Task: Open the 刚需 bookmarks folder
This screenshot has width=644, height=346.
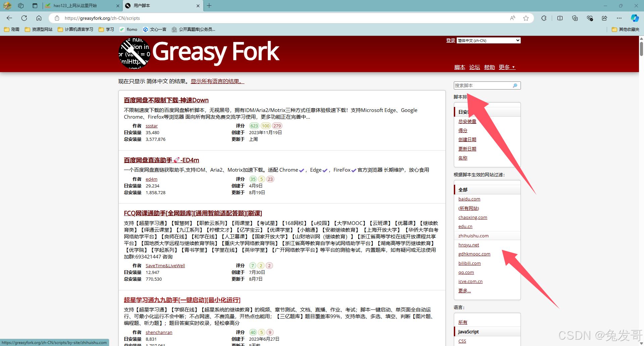Action: (12, 30)
